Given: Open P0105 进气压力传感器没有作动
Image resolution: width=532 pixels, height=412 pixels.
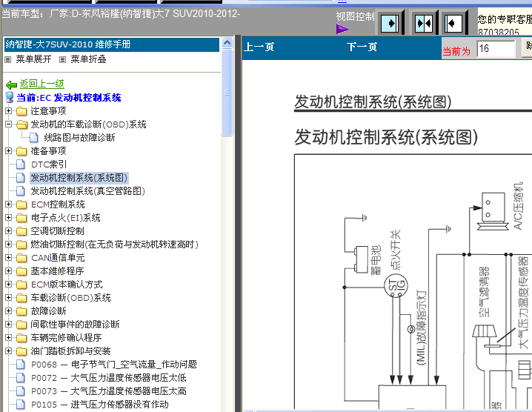Looking at the screenshot, I should (x=100, y=405).
